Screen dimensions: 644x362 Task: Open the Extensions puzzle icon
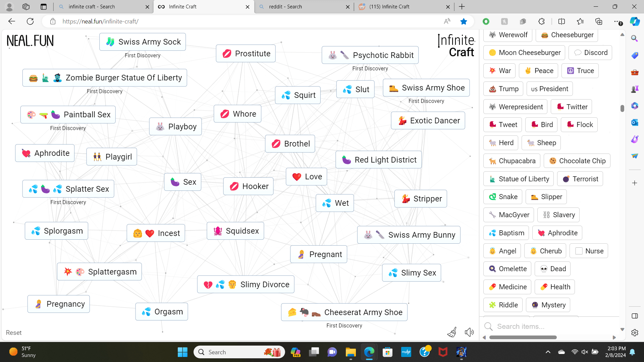541,21
